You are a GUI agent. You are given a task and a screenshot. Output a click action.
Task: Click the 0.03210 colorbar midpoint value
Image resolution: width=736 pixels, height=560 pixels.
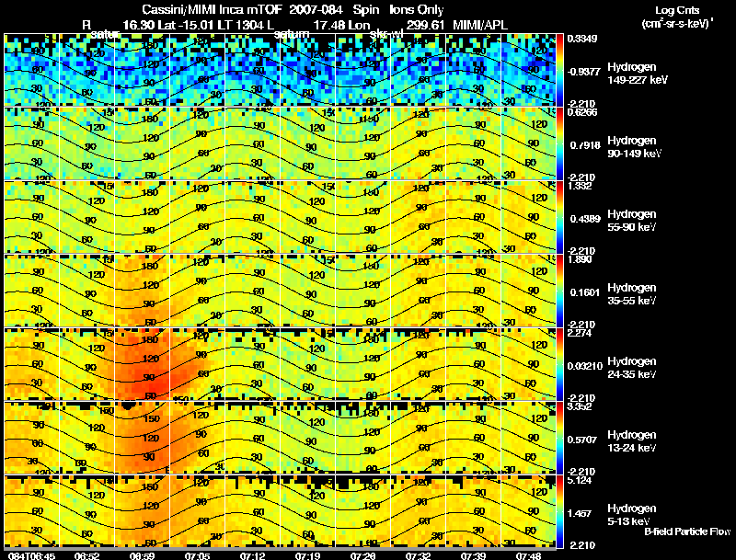pos(585,366)
